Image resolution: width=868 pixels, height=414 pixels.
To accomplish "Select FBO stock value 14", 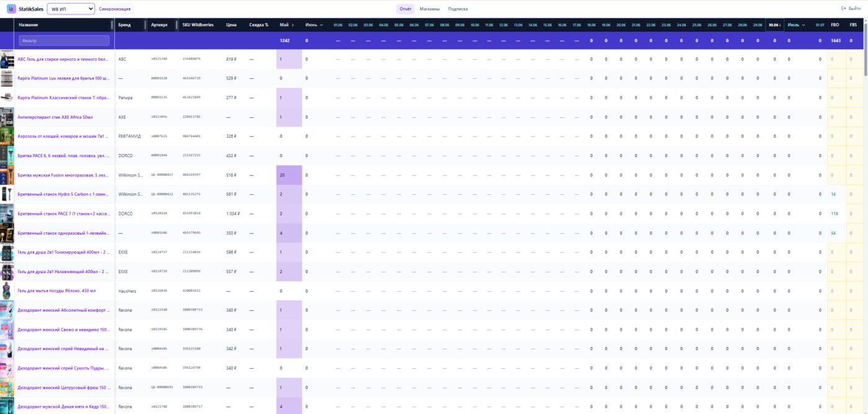I will (x=834, y=194).
